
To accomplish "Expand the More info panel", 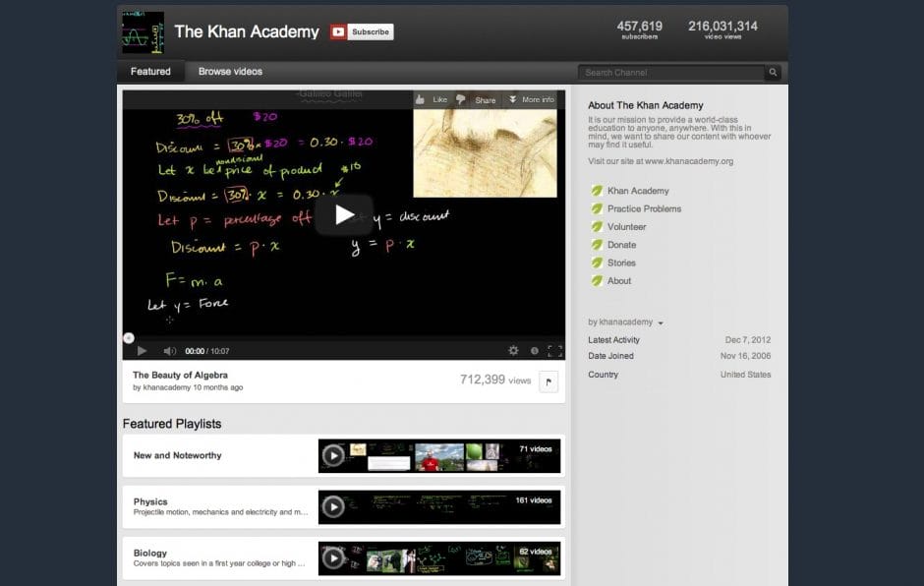I will (531, 99).
